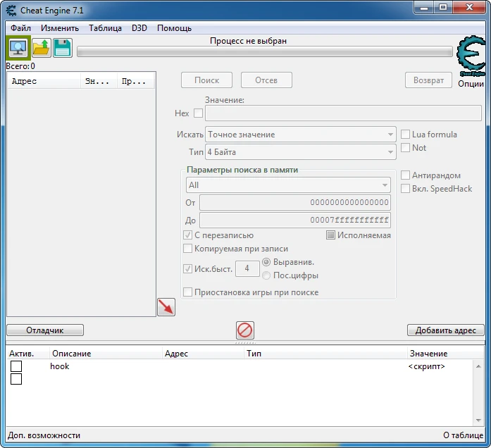The image size is (491, 448).
Task: Click Значение column header in address table
Action: point(446,354)
